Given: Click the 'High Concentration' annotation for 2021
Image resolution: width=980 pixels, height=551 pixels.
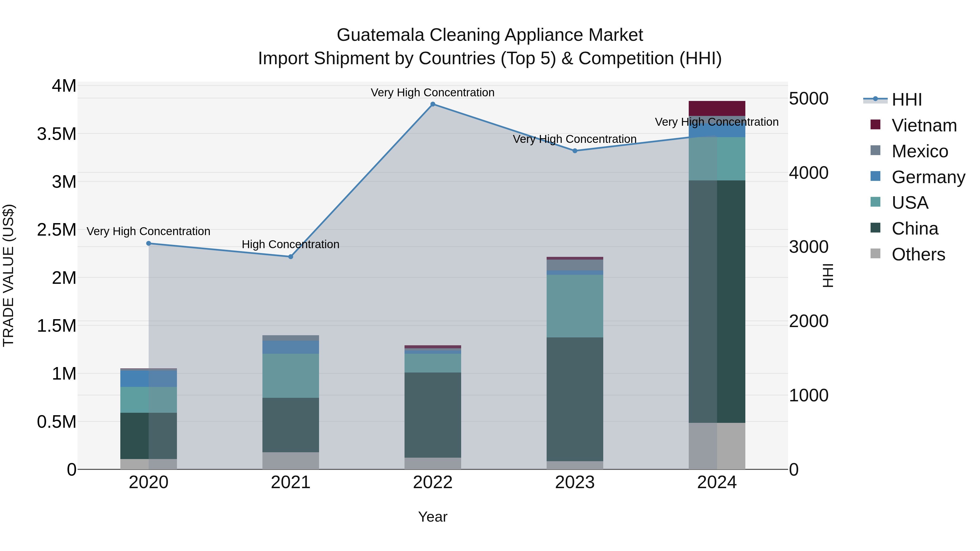Looking at the screenshot, I should pos(291,245).
